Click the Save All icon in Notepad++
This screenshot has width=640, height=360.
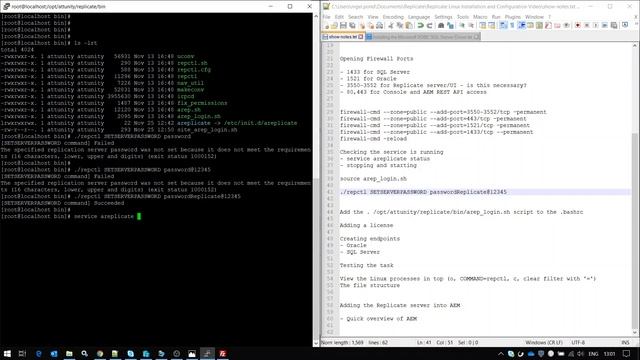pos(352,25)
